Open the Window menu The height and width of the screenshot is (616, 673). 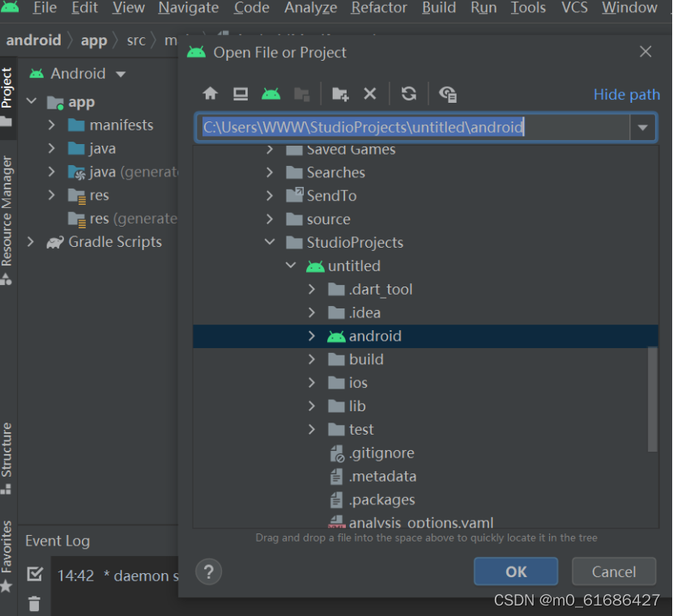click(629, 8)
